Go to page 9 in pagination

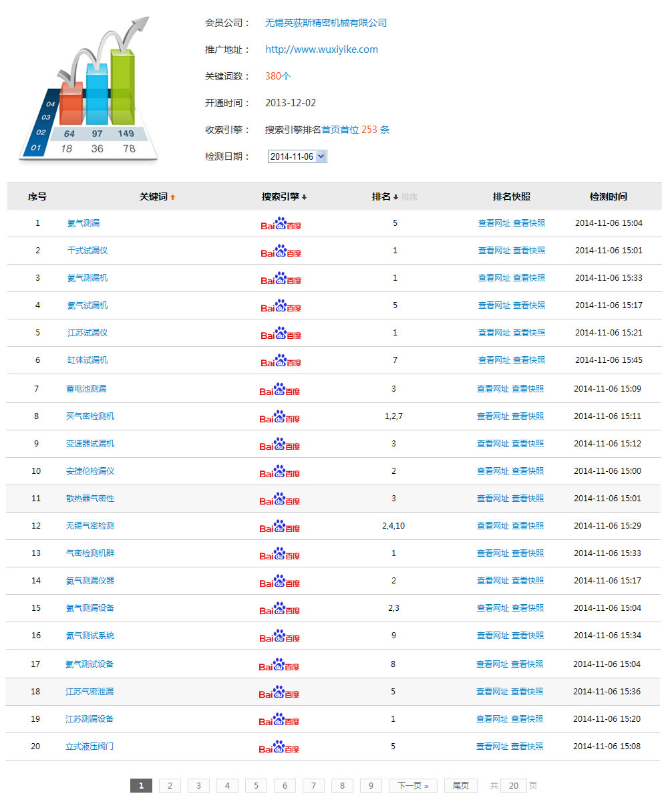point(371,785)
